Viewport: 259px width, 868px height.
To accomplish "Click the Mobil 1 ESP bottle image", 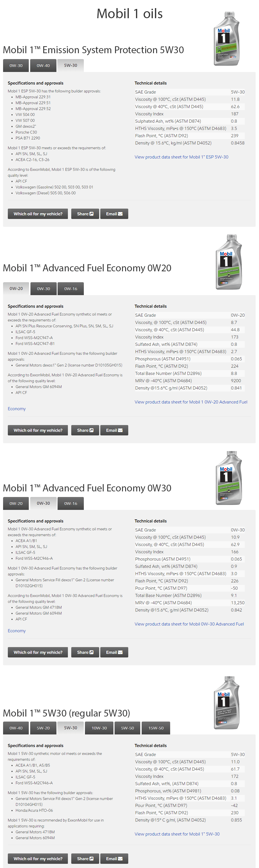I will click(x=227, y=37).
